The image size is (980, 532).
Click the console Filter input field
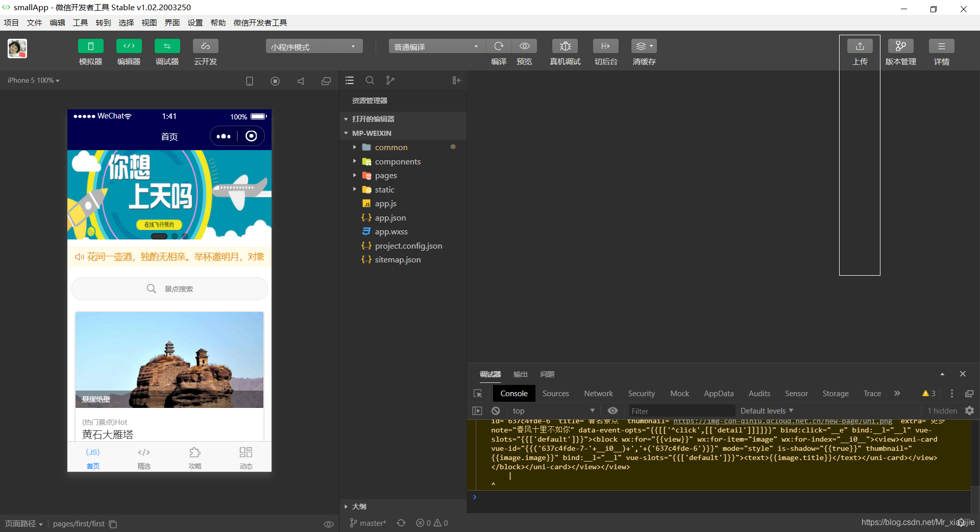point(681,412)
